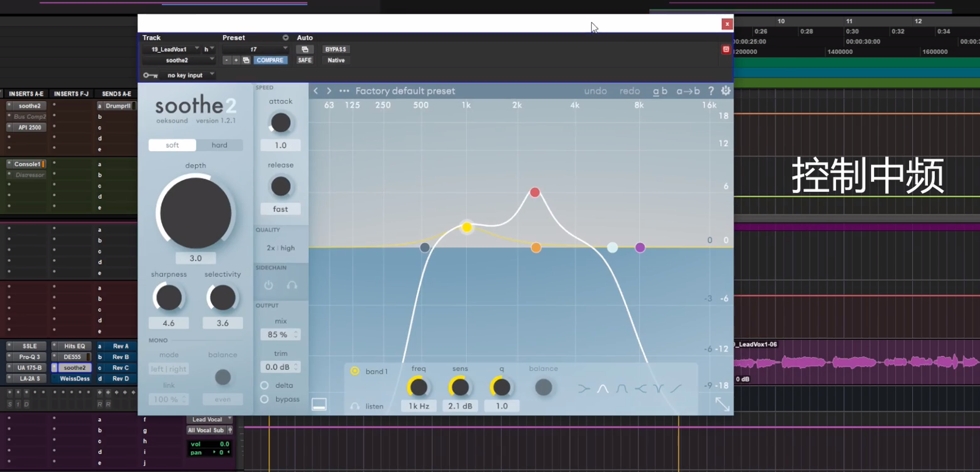This screenshot has height=472, width=980.
Task: Switch to hard mode tab
Action: click(219, 145)
